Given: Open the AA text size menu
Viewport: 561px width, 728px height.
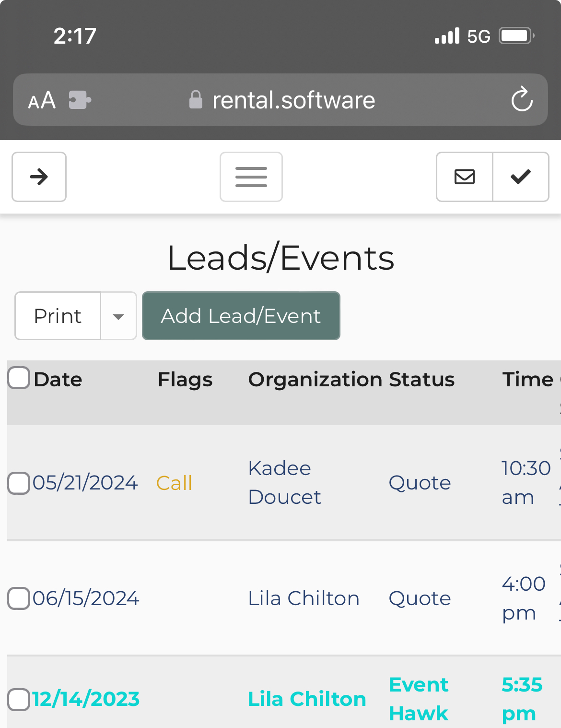Looking at the screenshot, I should tap(42, 101).
